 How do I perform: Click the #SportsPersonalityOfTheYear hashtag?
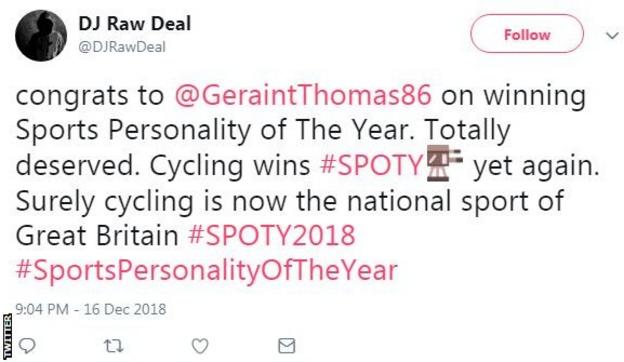click(207, 270)
